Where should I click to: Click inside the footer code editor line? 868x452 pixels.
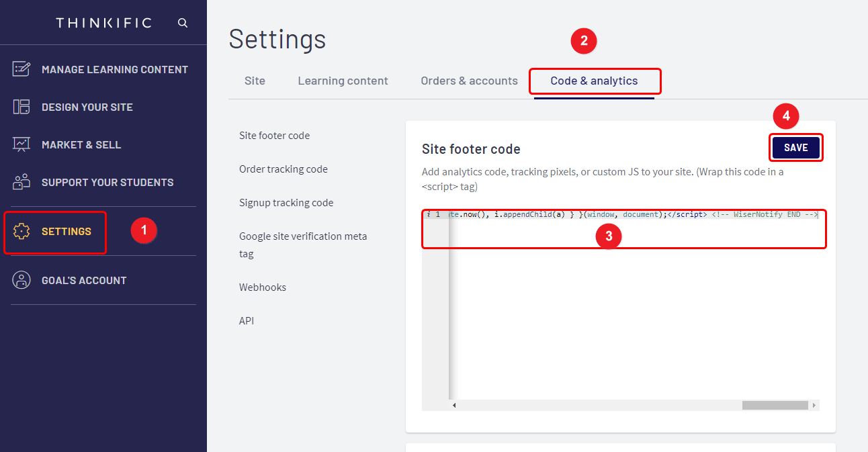(x=634, y=214)
